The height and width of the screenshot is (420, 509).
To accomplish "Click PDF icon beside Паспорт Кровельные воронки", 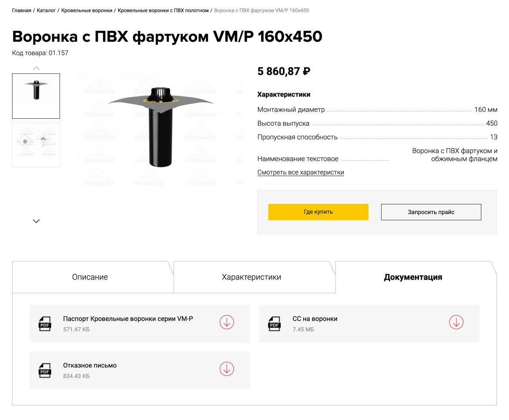I will point(45,324).
